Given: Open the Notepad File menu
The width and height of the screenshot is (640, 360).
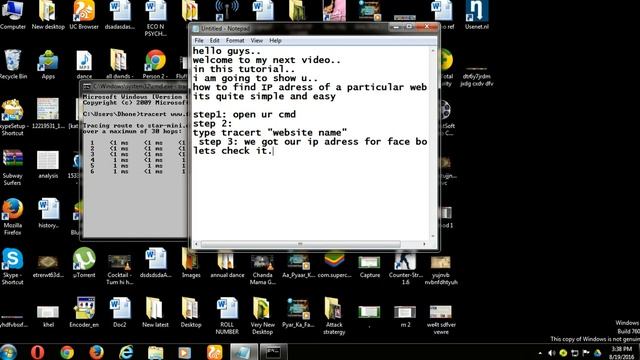Looking at the screenshot, I should [199, 40].
